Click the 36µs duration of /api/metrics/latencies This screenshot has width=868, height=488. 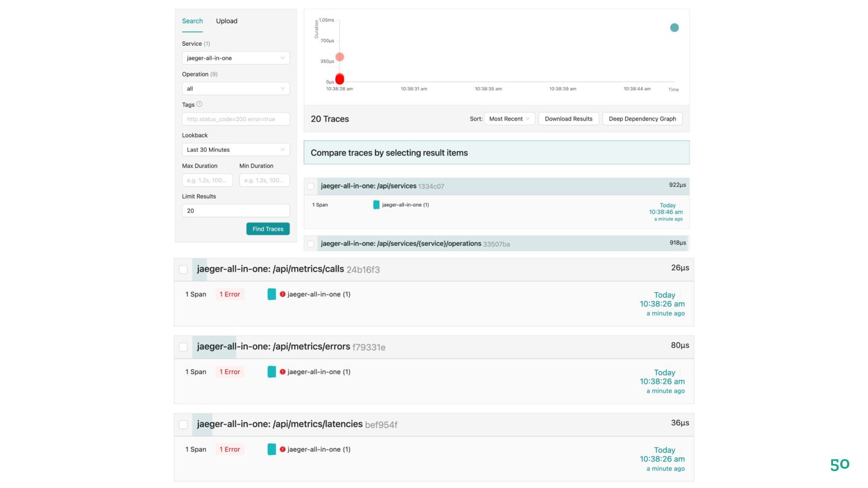click(680, 423)
